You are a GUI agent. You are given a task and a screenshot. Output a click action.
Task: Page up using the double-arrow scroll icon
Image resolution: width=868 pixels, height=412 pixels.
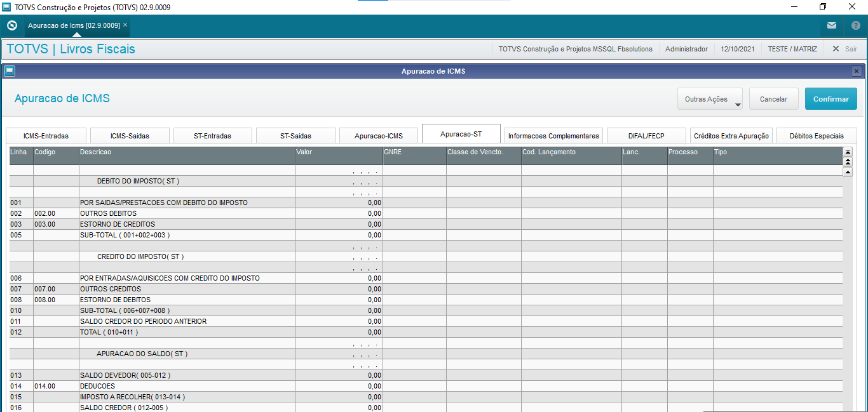(x=847, y=162)
